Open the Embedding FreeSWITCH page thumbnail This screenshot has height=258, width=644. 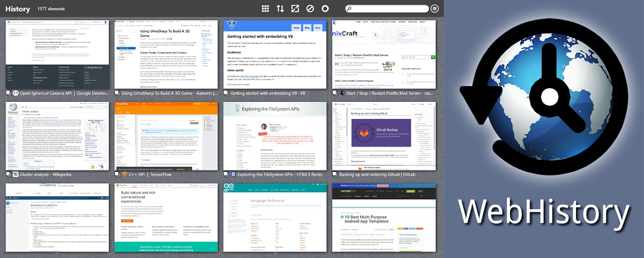57,218
